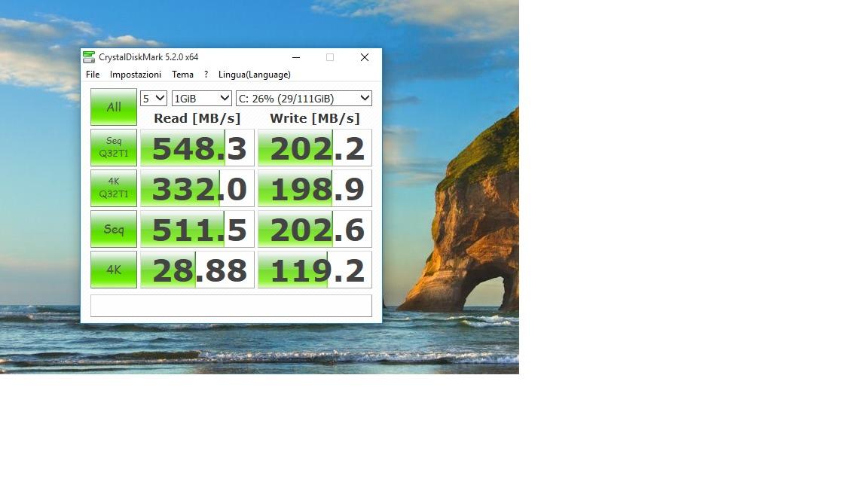Click the empty comment field at bottom
The height and width of the screenshot is (488, 868).
tap(231, 306)
